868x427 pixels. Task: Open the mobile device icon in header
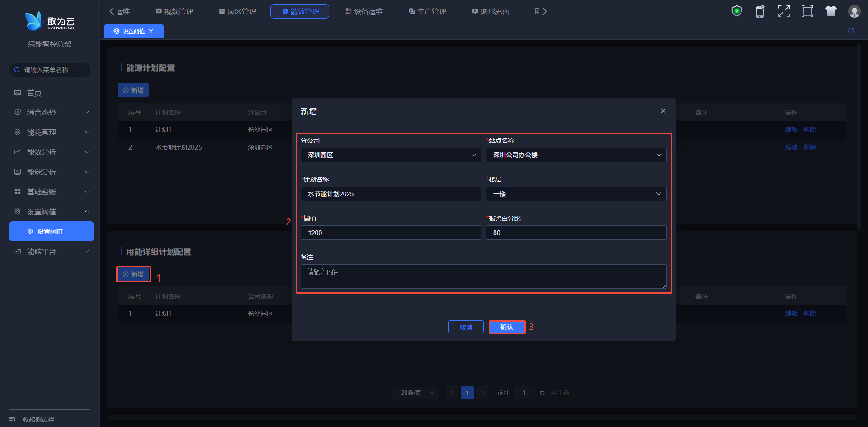click(x=760, y=11)
